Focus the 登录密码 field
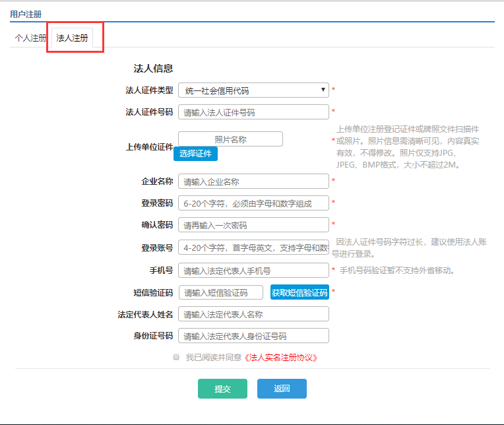Image resolution: width=504 pixels, height=425 pixels. [253, 203]
